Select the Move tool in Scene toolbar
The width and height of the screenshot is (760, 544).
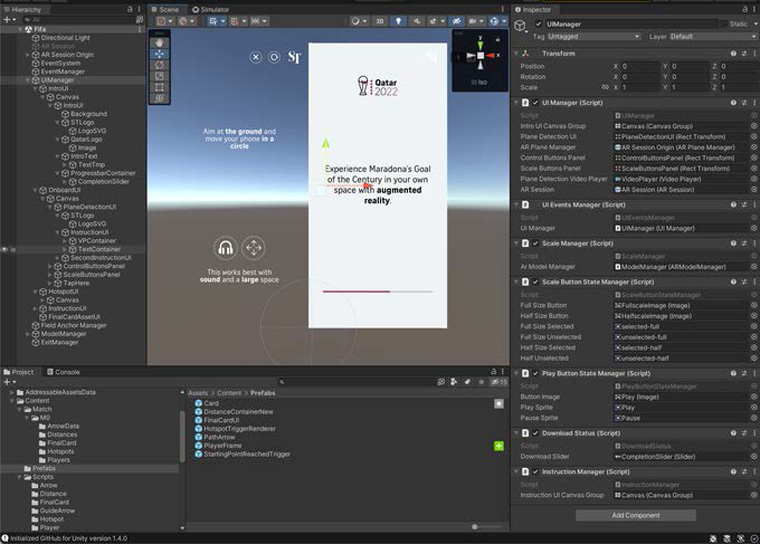point(159,54)
